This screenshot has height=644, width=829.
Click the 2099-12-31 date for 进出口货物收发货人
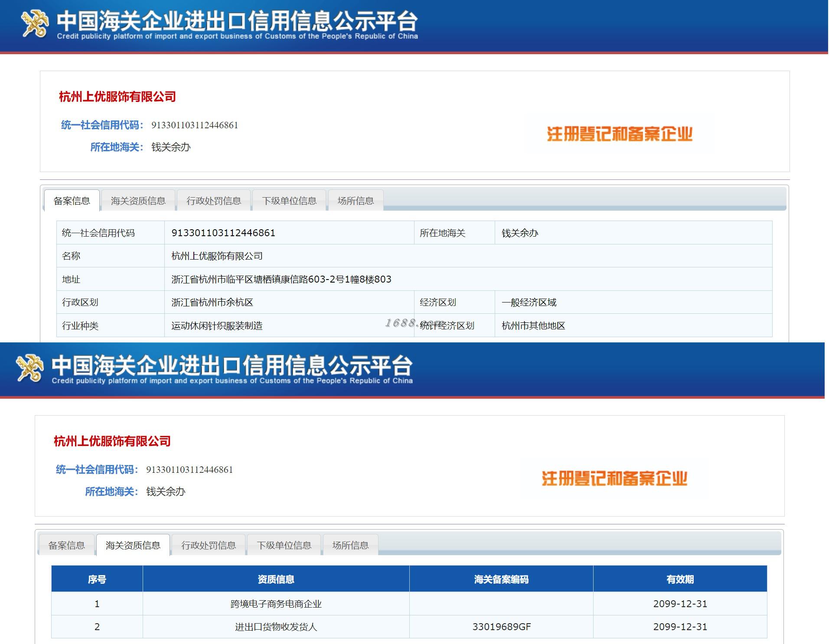click(680, 627)
